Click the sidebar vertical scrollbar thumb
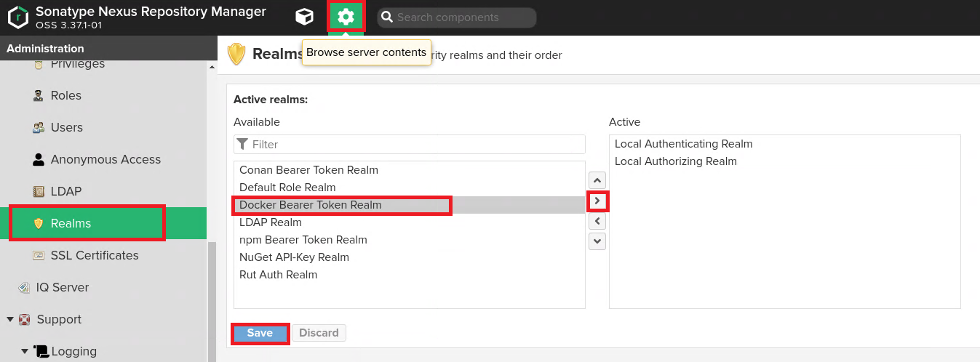Viewport: 980px width, 362px height. (x=212, y=302)
